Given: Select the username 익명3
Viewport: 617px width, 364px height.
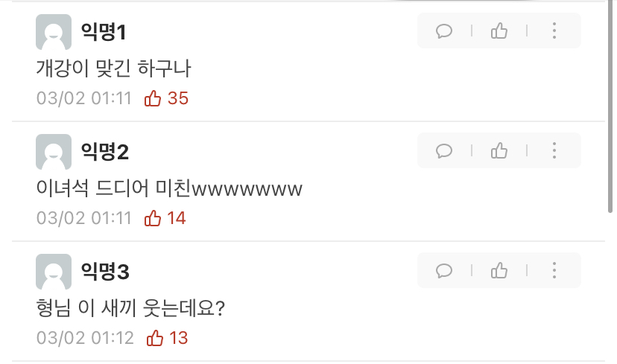Looking at the screenshot, I should (105, 272).
